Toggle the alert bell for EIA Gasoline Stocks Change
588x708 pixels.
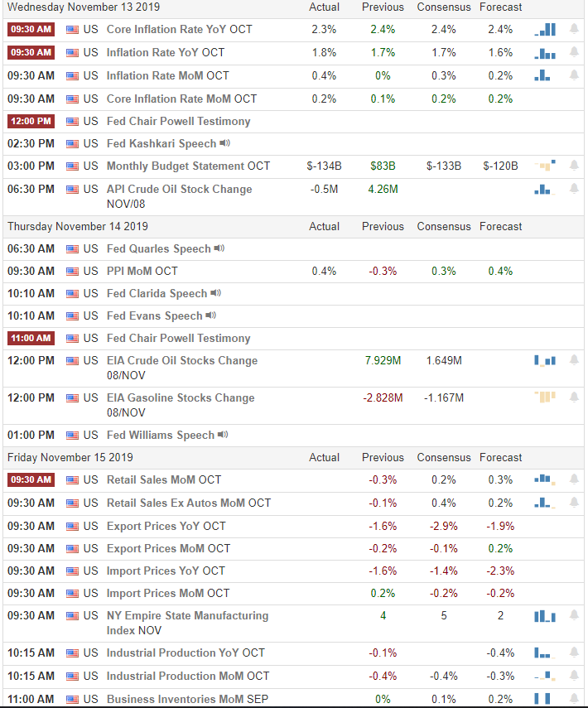tap(573, 397)
